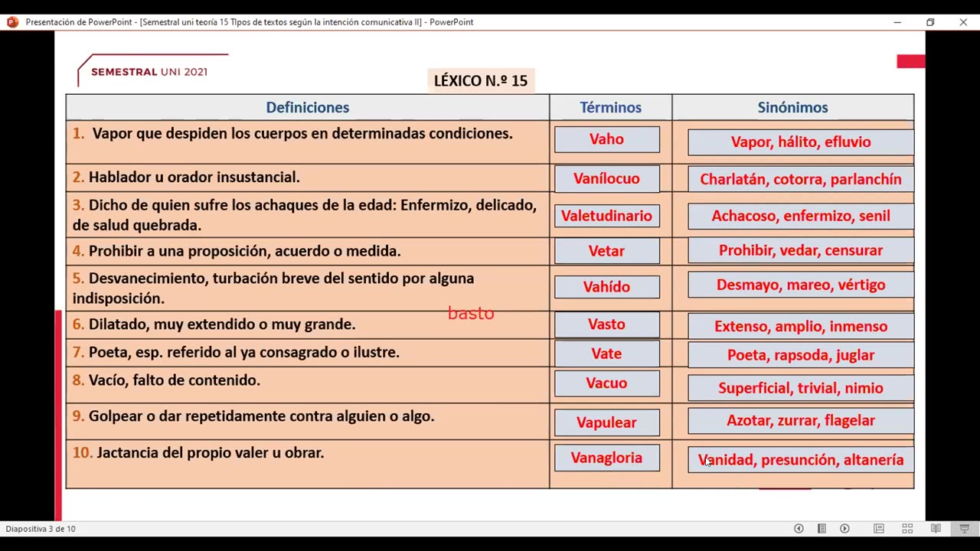Click definition 2 'Hablador u orador insustancial'
The width and height of the screenshot is (980, 551).
[x=186, y=178]
